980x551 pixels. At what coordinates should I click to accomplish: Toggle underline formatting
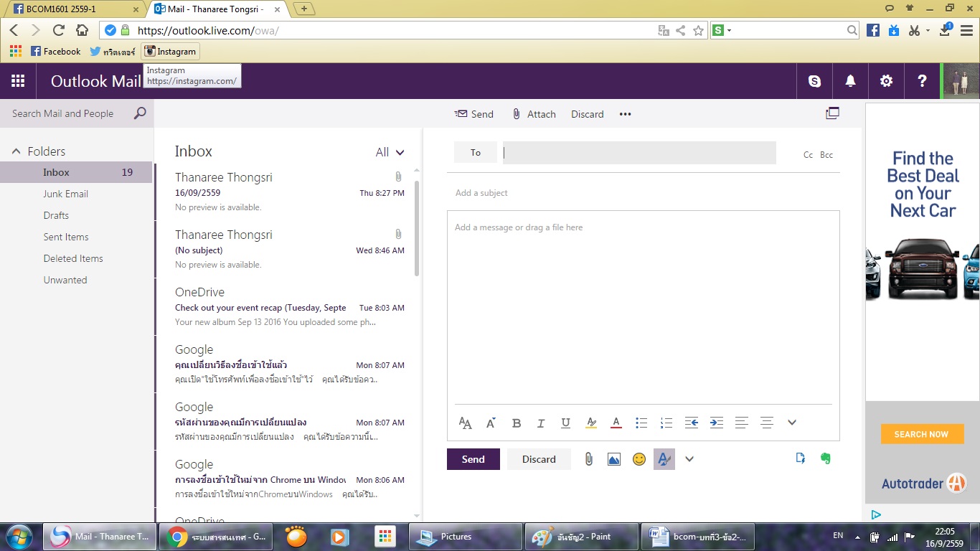click(566, 423)
